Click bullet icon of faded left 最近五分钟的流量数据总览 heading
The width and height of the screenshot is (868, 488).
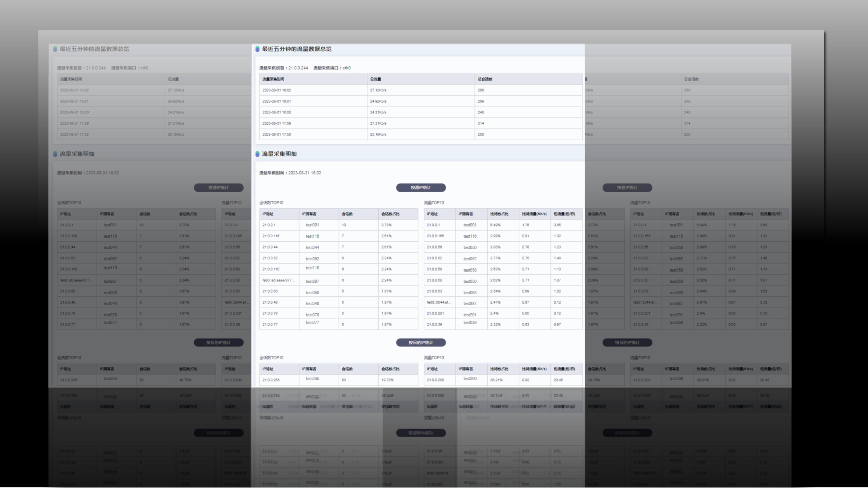coord(55,49)
